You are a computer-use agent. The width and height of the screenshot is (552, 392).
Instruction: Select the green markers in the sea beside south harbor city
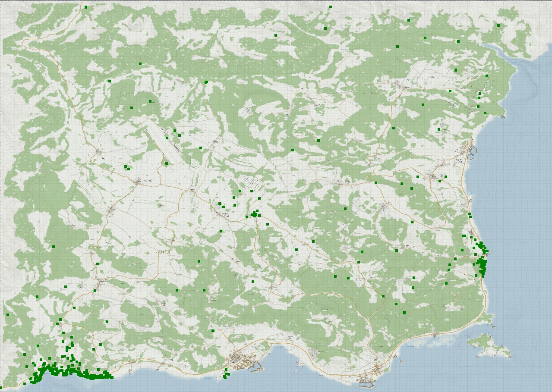tap(226, 374)
